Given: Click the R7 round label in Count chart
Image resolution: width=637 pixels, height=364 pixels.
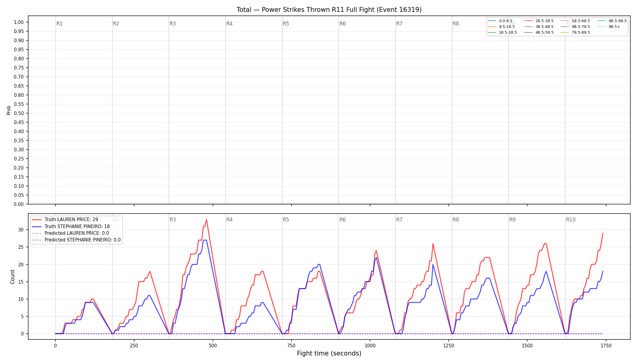Looking at the screenshot, I should (399, 220).
